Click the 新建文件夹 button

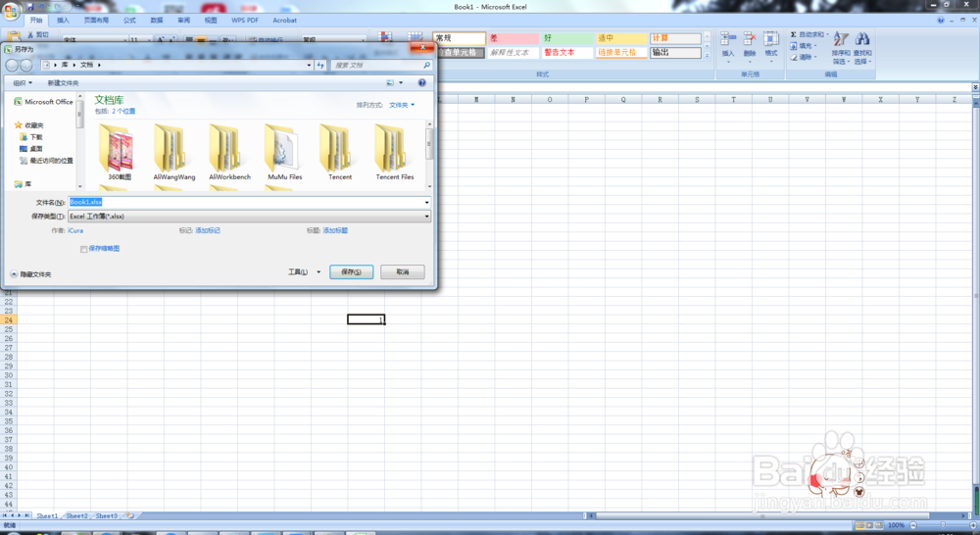pos(63,82)
